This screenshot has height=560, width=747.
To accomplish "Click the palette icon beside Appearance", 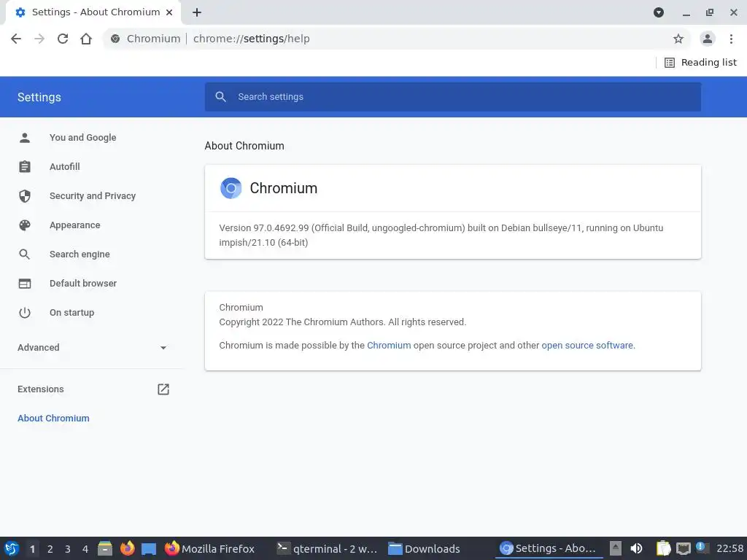I will point(25,225).
